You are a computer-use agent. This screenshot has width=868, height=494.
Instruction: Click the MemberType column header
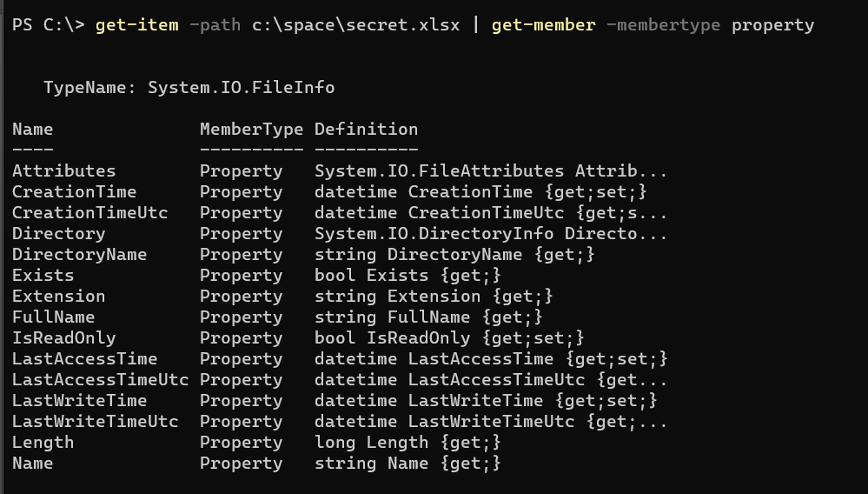click(251, 130)
